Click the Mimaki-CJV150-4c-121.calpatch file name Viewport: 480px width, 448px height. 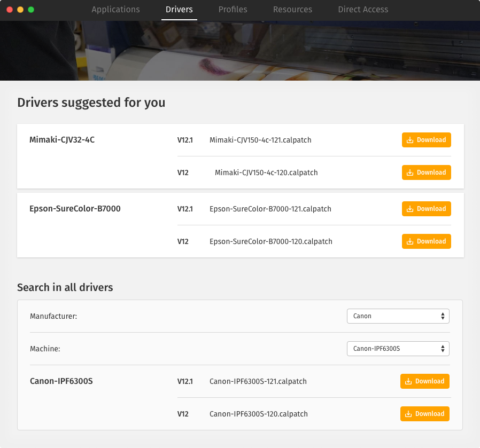pos(260,140)
